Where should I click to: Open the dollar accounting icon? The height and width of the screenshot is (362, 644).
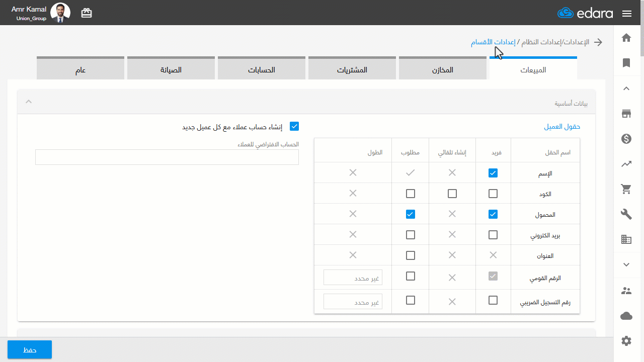tap(626, 139)
